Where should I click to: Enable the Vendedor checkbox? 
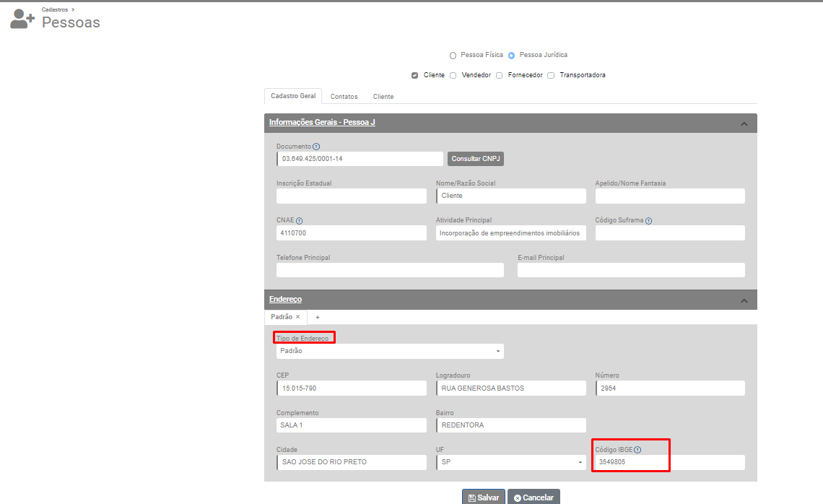[x=453, y=75]
